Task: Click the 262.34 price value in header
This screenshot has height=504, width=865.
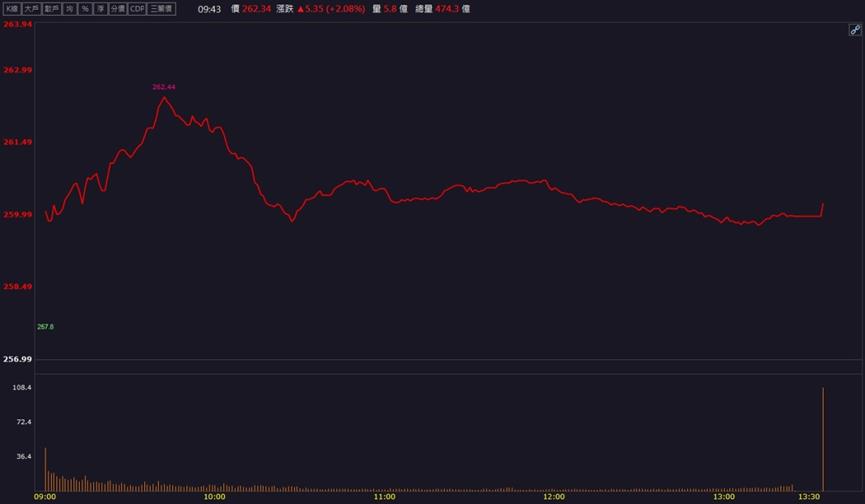Action: 257,9
